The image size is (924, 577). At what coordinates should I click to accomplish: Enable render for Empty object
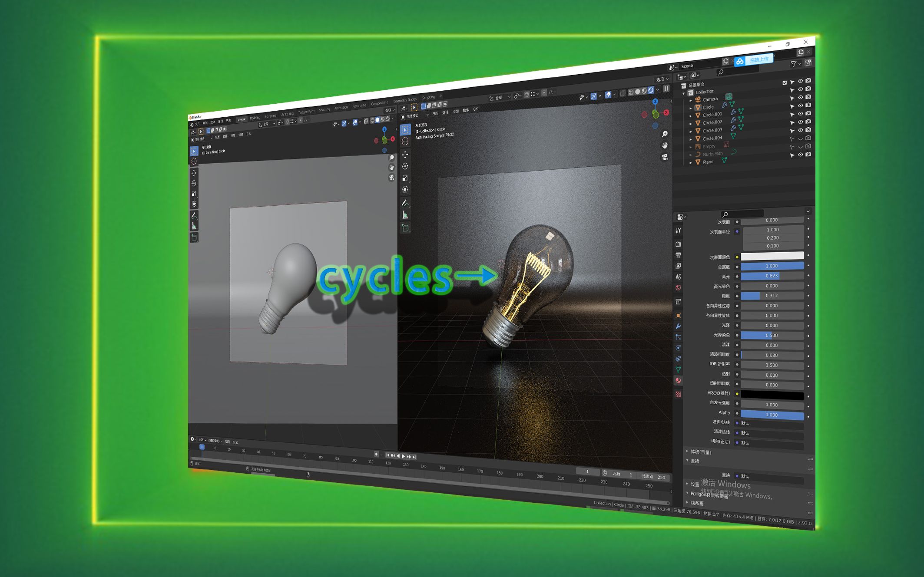pos(808,146)
